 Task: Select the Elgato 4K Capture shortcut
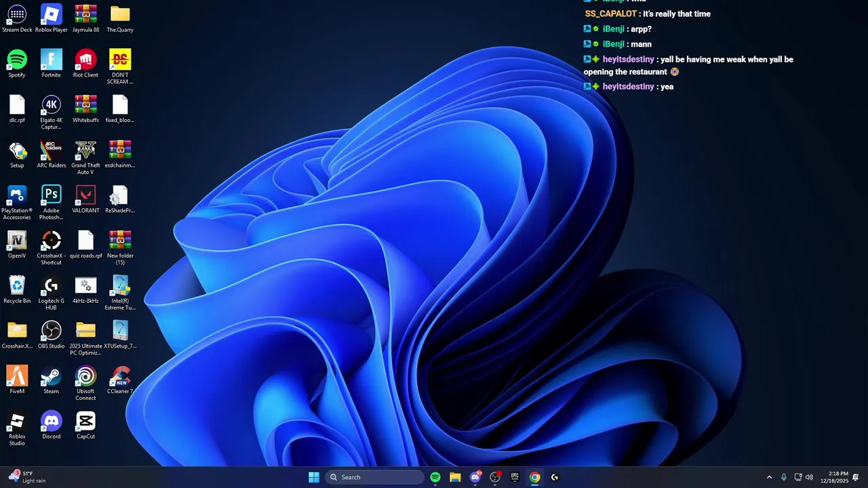(52, 112)
